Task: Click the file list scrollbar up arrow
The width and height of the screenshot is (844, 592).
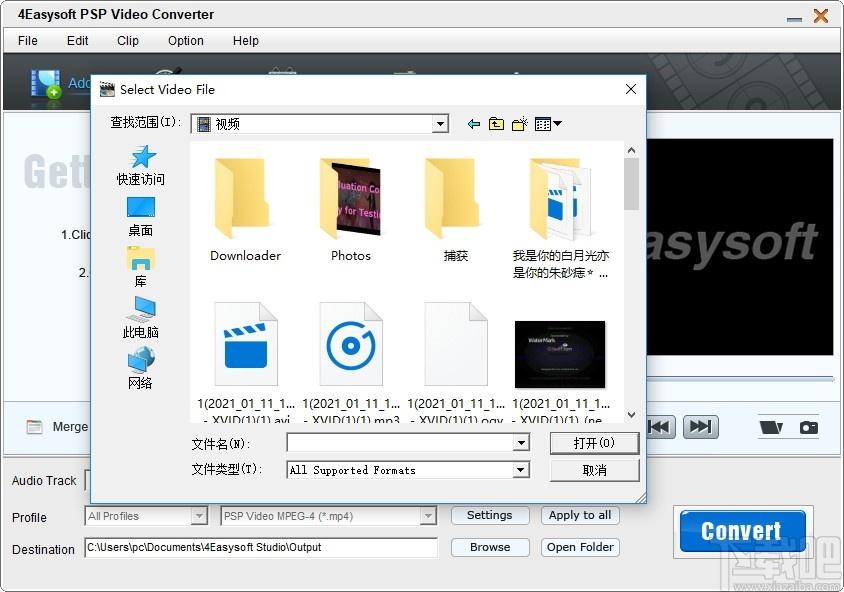Action: 631,150
